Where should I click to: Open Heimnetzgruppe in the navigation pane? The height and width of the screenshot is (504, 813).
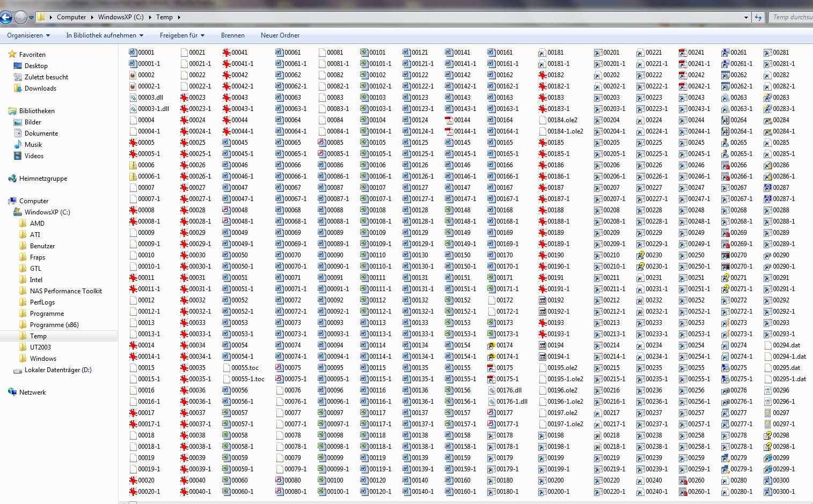click(43, 179)
